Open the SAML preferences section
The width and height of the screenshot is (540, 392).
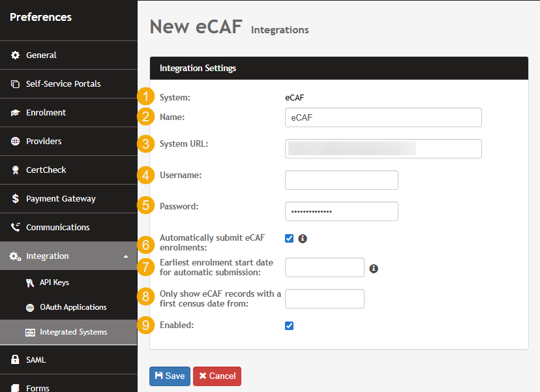36,359
